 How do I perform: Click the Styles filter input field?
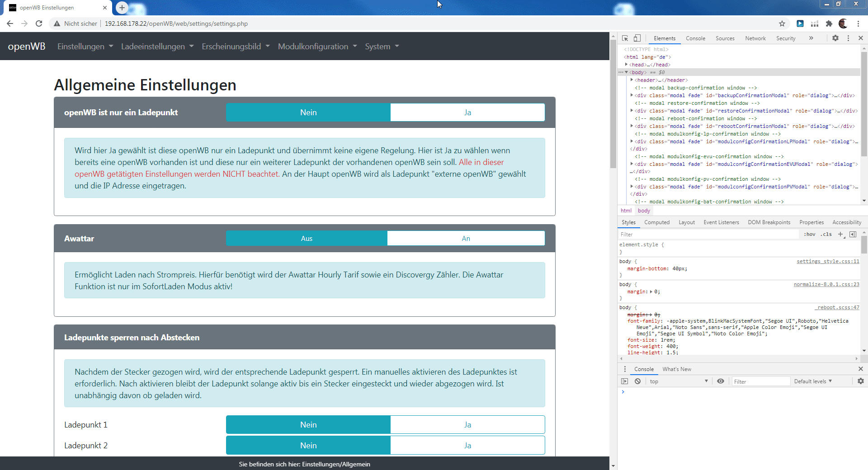tap(708, 234)
